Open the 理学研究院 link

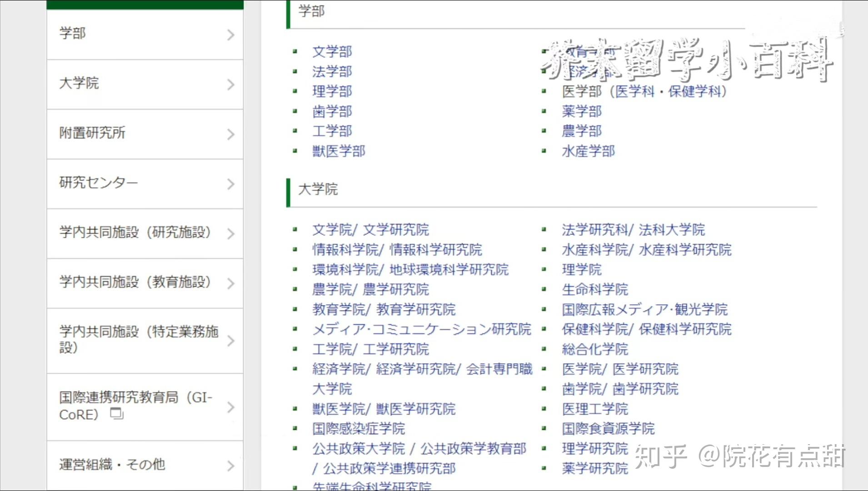click(595, 449)
